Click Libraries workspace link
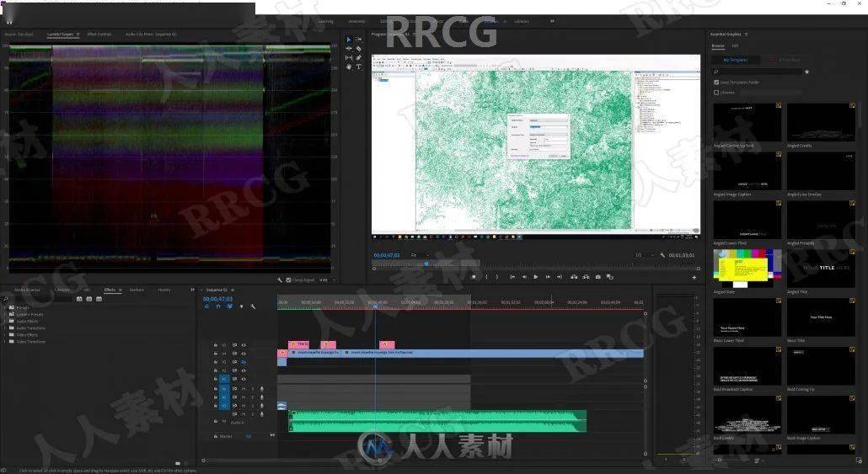This screenshot has width=868, height=474. coord(522,22)
